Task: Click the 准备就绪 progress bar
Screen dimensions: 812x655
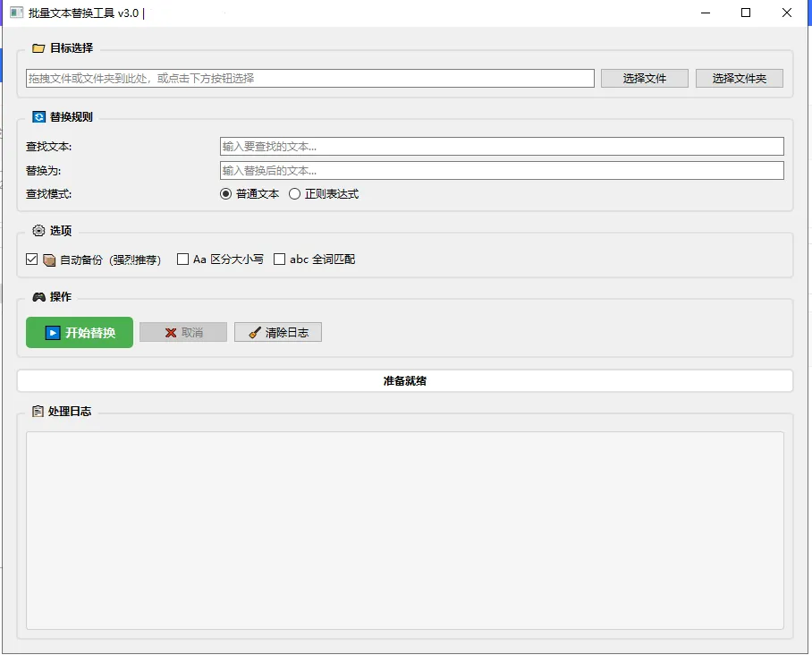Action: click(404, 379)
